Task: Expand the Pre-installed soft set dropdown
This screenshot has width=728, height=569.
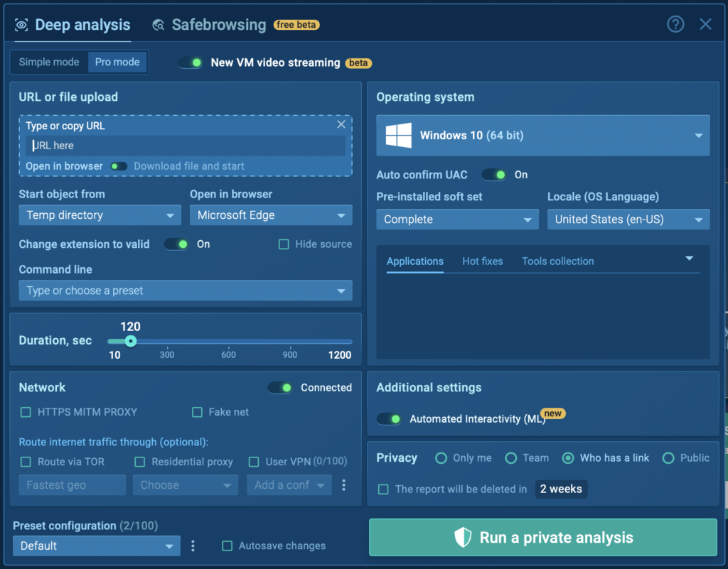Action: (x=457, y=220)
